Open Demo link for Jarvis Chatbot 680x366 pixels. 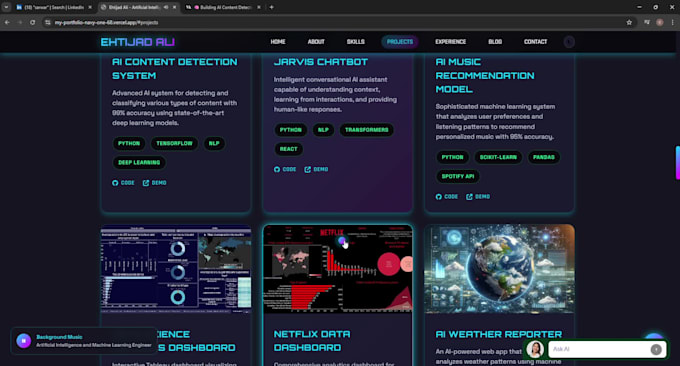coord(316,170)
